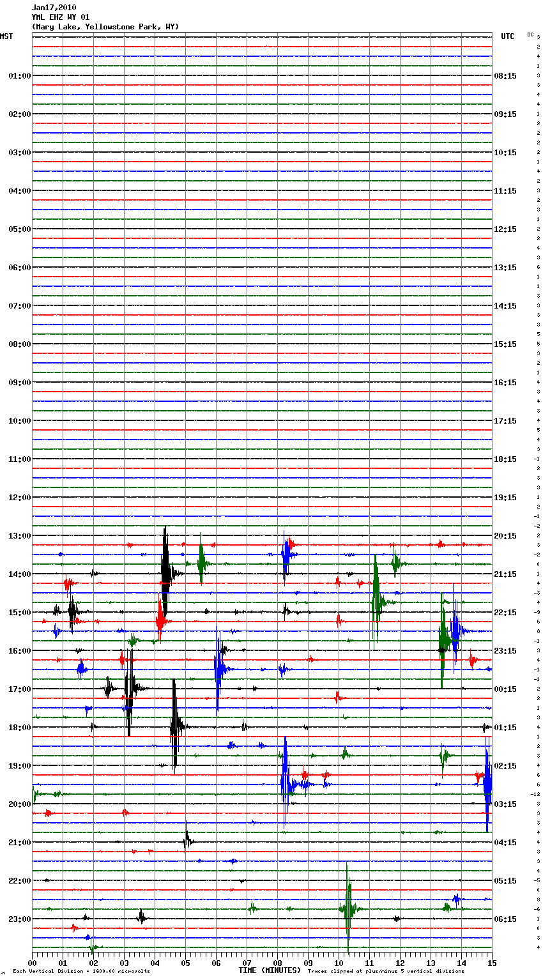
Task: Select the 03:15 UTC time label
Action: 505,804
